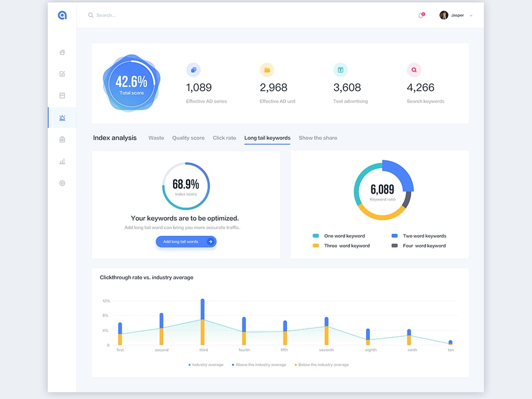Viewport: 532px width, 399px height.
Task: Click the Effective AD series icon
Action: (194, 70)
